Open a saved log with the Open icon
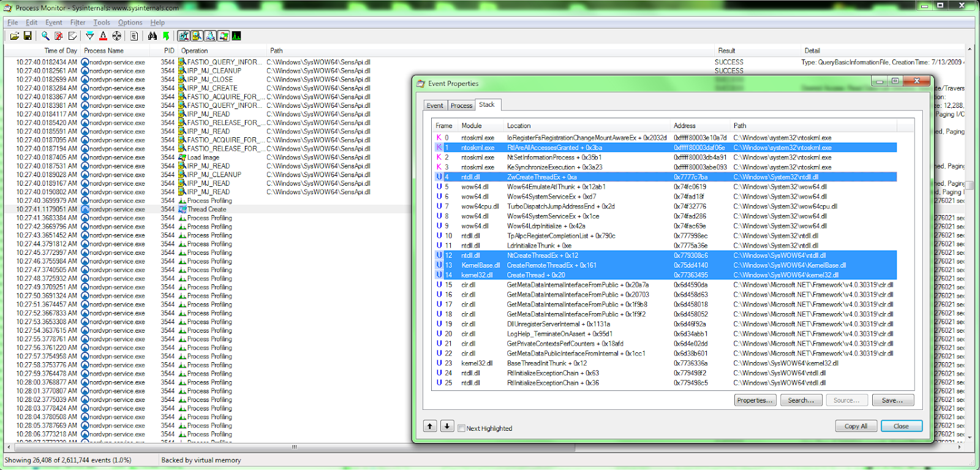This screenshot has width=980, height=470. point(15,36)
